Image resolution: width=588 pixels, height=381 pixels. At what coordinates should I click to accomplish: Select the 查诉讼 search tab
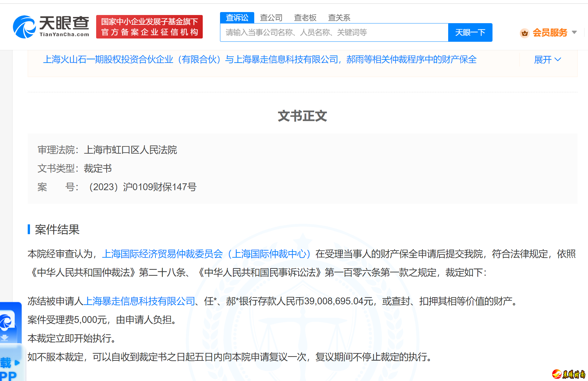tap(237, 18)
